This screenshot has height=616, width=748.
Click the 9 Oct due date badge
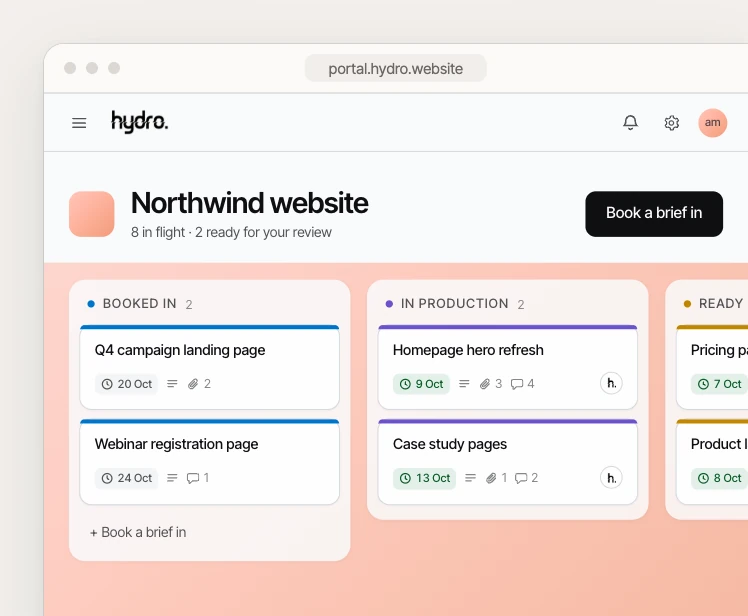click(421, 384)
